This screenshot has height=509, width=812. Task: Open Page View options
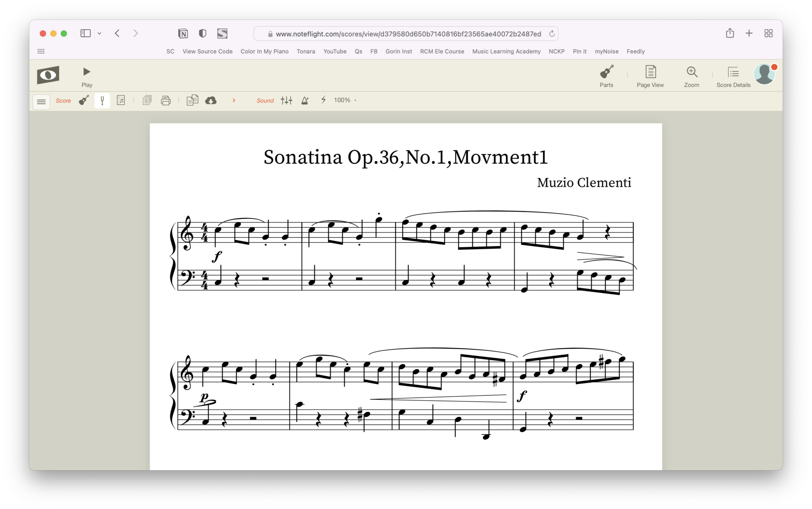click(650, 76)
